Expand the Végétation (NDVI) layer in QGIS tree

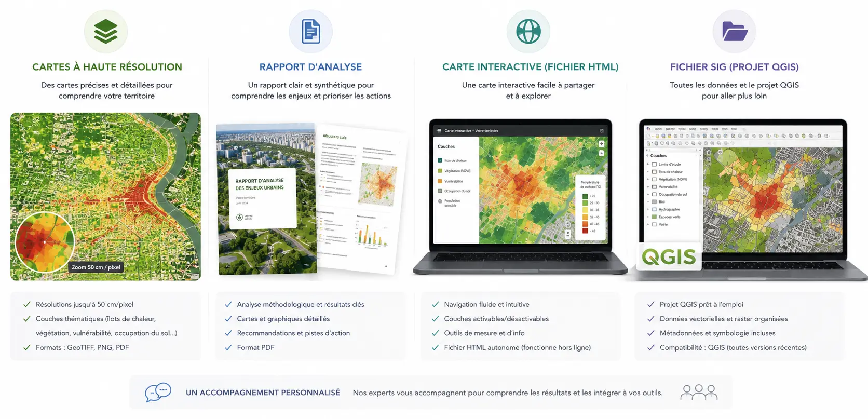(648, 179)
